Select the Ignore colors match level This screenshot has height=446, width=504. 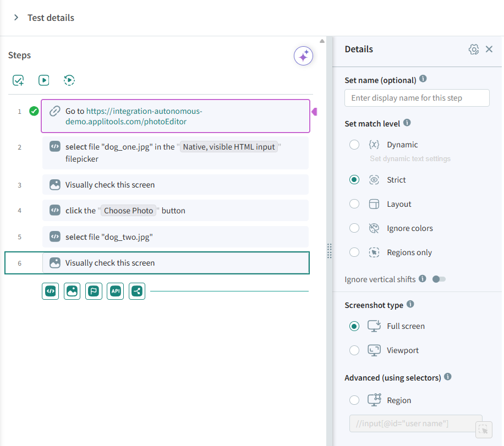click(354, 228)
